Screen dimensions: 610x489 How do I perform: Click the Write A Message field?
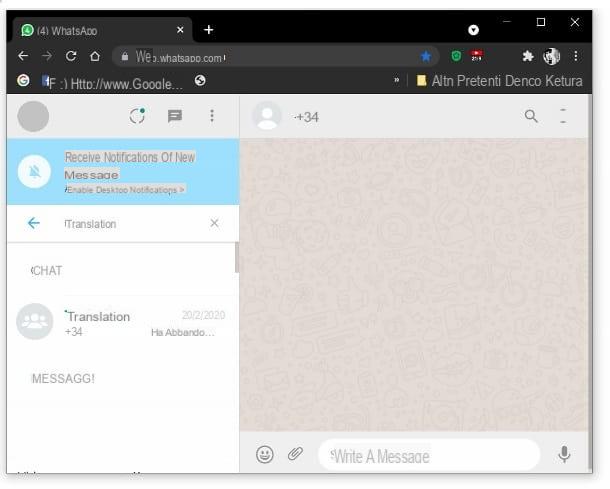[429, 455]
